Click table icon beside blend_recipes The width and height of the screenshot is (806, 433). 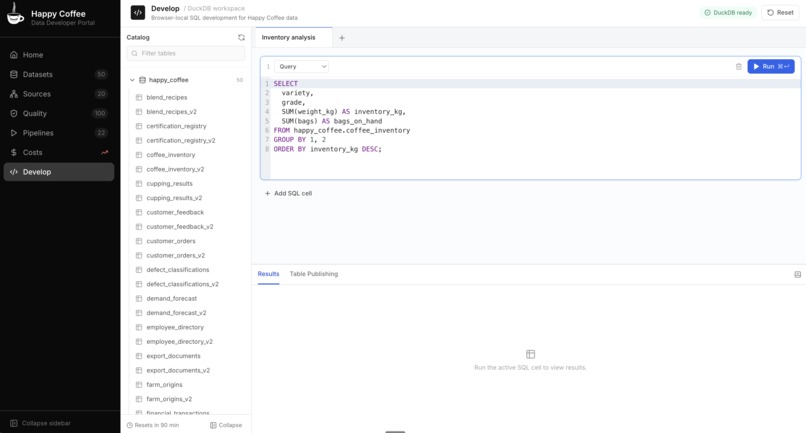139,97
